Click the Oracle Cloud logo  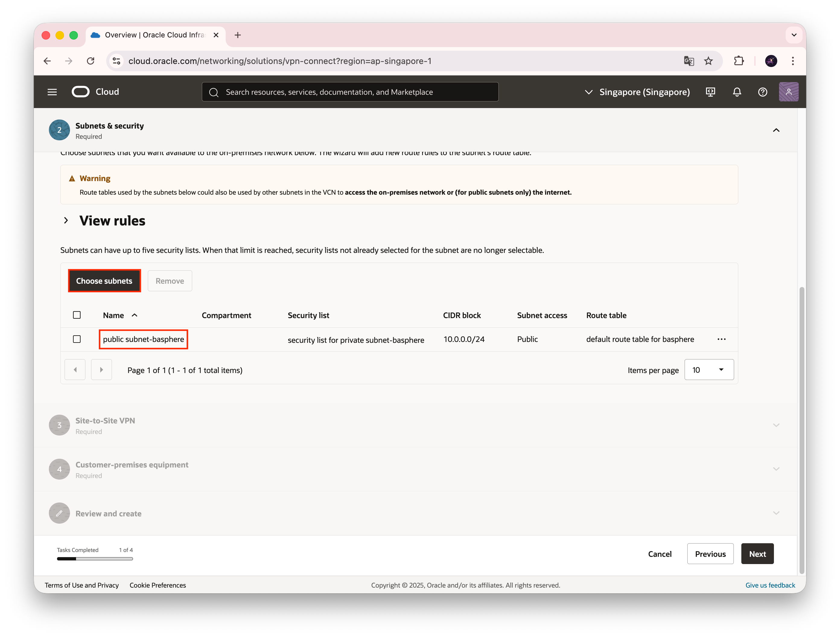click(x=81, y=92)
